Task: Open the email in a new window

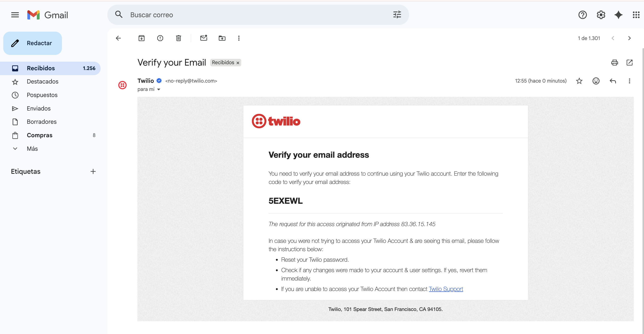Action: coord(630,63)
